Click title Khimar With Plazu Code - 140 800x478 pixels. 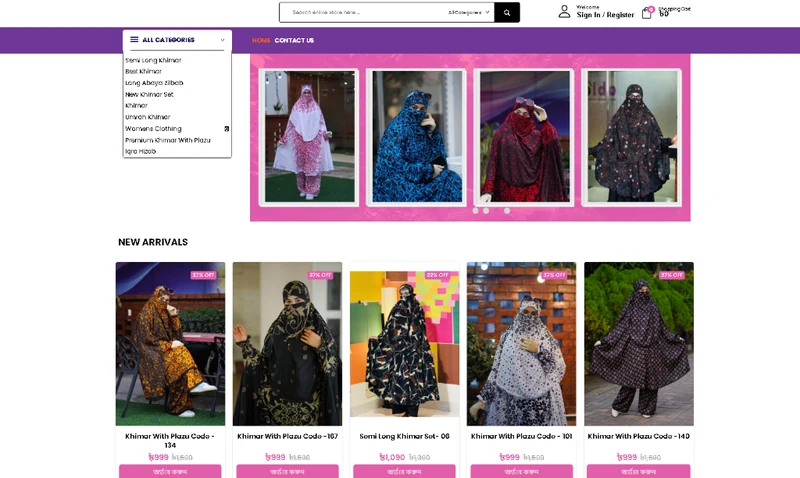[x=639, y=436]
